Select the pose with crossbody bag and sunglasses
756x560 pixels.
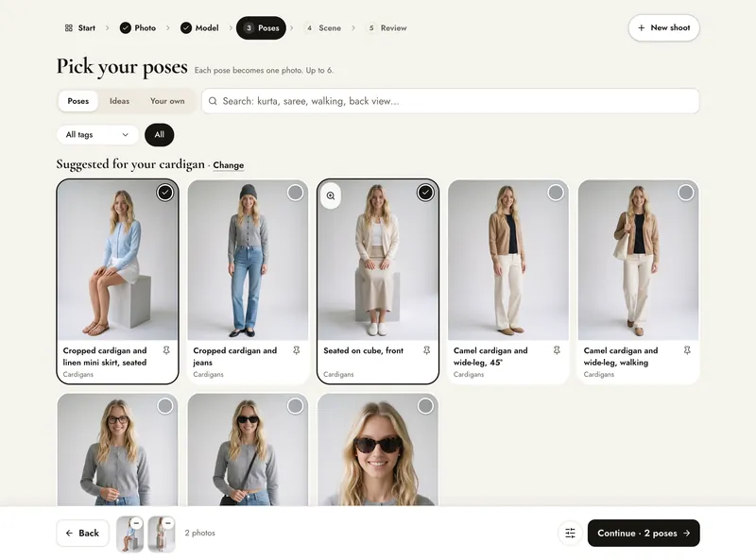[x=295, y=406]
